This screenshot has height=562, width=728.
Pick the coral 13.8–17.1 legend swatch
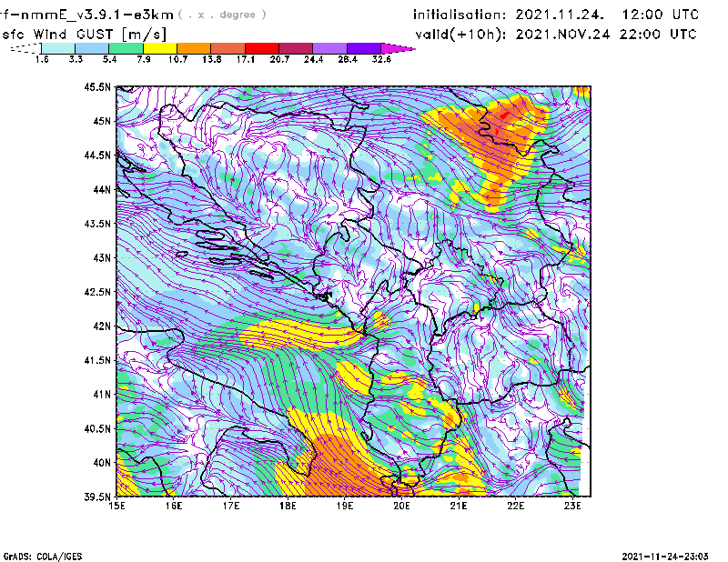coord(228,48)
